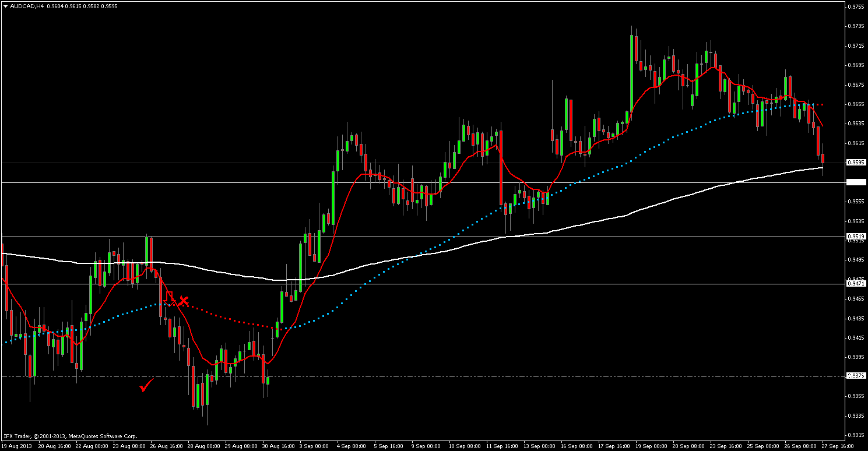Click the 0.9355 price scale value

(x=857, y=396)
